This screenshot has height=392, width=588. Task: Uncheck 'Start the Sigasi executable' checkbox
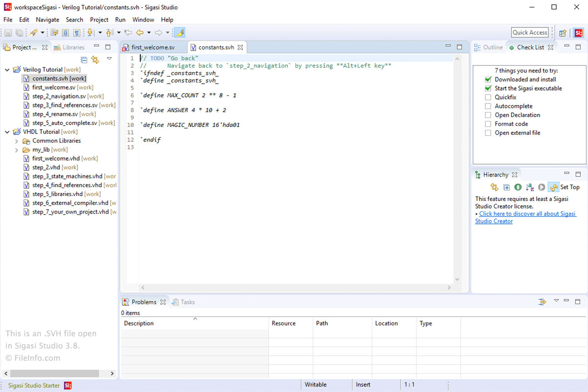tap(488, 88)
